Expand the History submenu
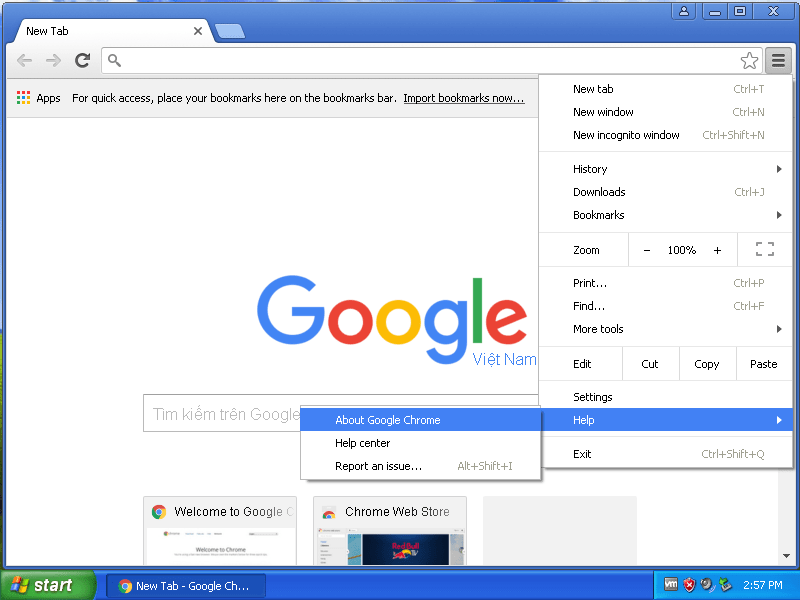 665,169
